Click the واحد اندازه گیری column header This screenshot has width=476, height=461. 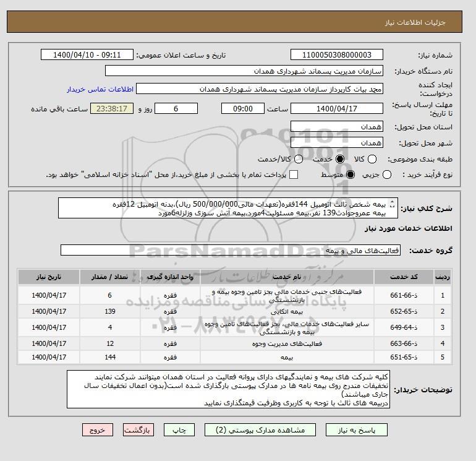tap(170, 277)
